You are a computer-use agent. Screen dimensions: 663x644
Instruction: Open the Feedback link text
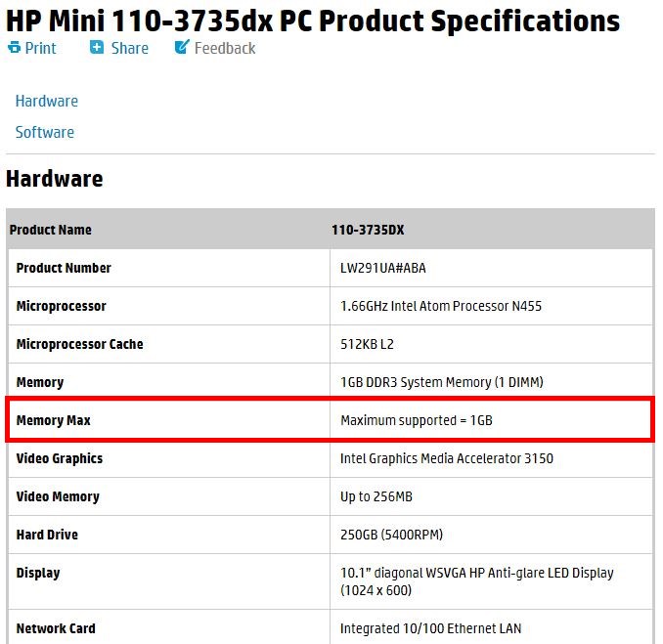click(225, 48)
